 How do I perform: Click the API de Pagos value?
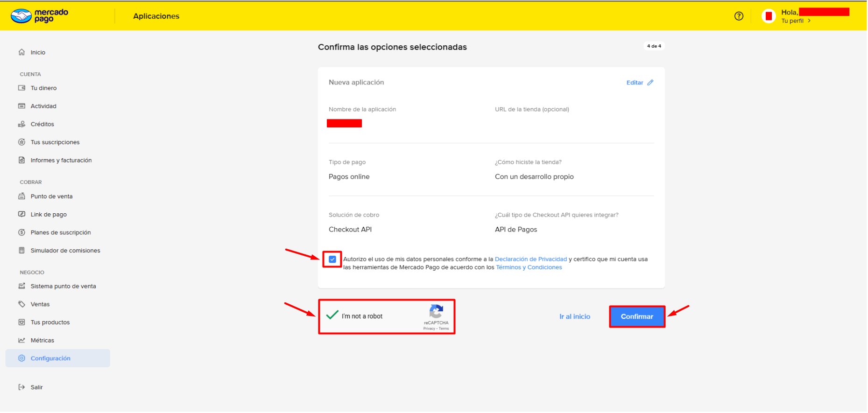516,229
